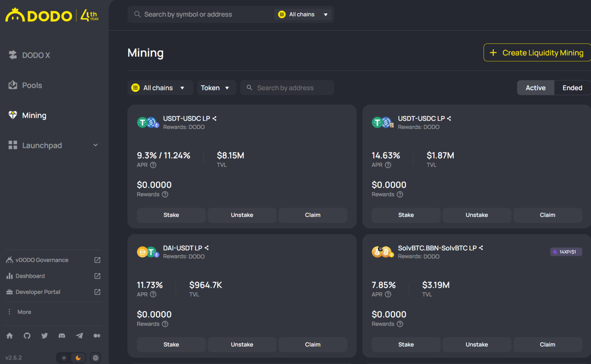Click share icon beside DAI-USDT LP
The image size is (591, 364).
click(x=206, y=248)
